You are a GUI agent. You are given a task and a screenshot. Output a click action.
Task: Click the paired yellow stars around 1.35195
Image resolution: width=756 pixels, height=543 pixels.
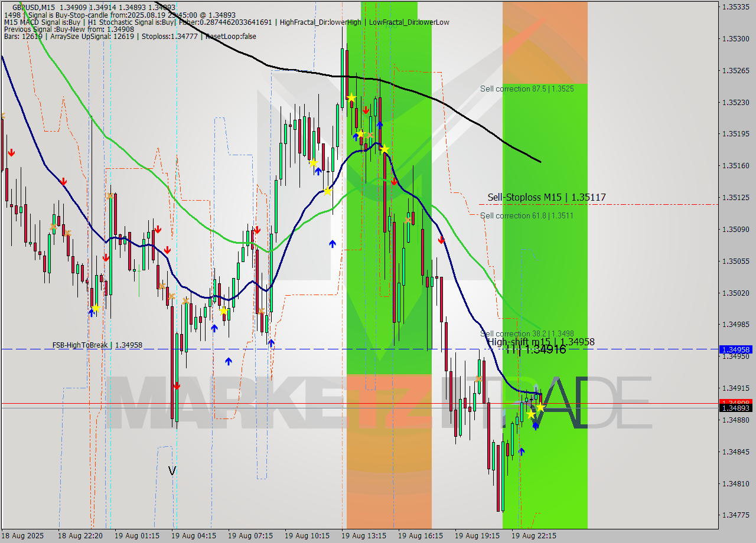(x=361, y=133)
